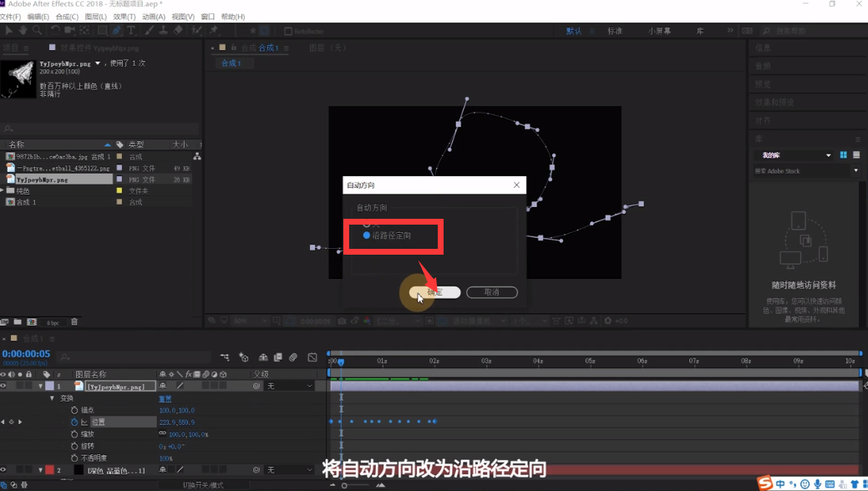Viewport: 868px width, 491px height.
Task: Click the current time 0:00:00:05 field
Action: [26, 354]
